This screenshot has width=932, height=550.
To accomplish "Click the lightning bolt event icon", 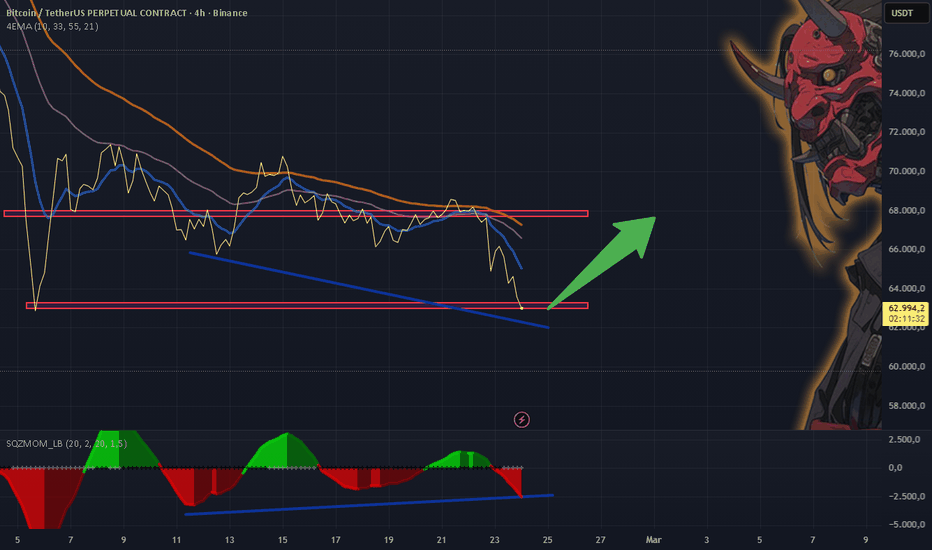I will click(521, 420).
